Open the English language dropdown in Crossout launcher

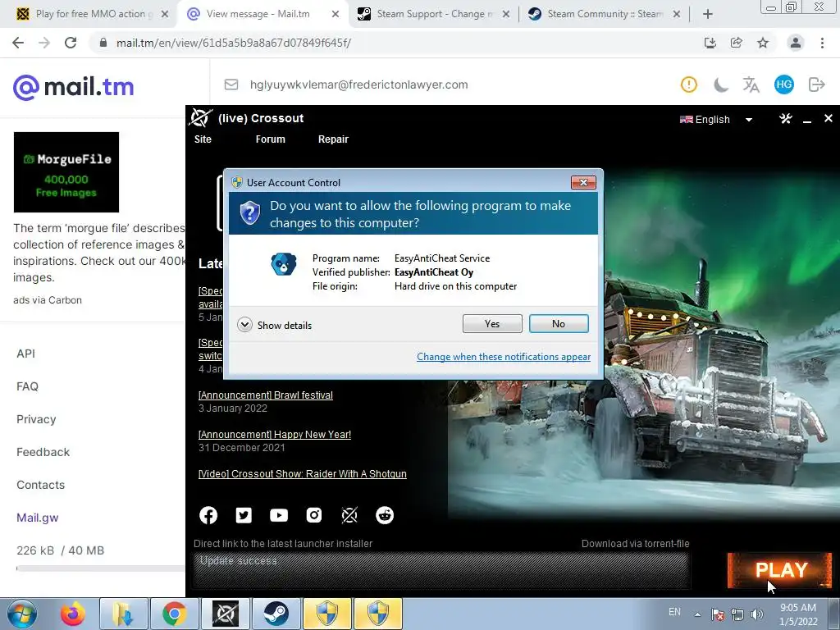pos(715,120)
